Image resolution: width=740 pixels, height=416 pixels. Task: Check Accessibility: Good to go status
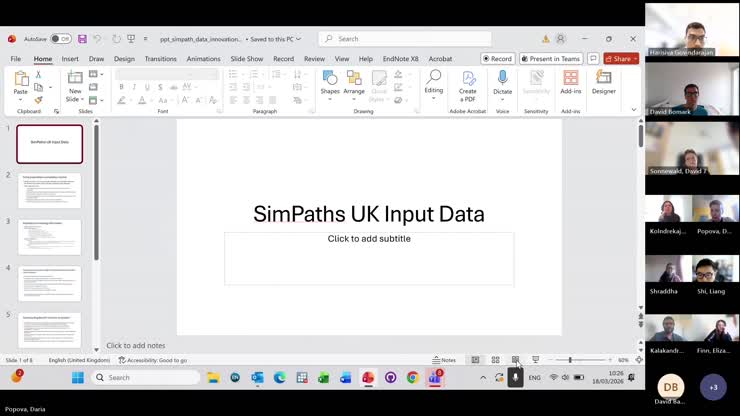click(152, 360)
